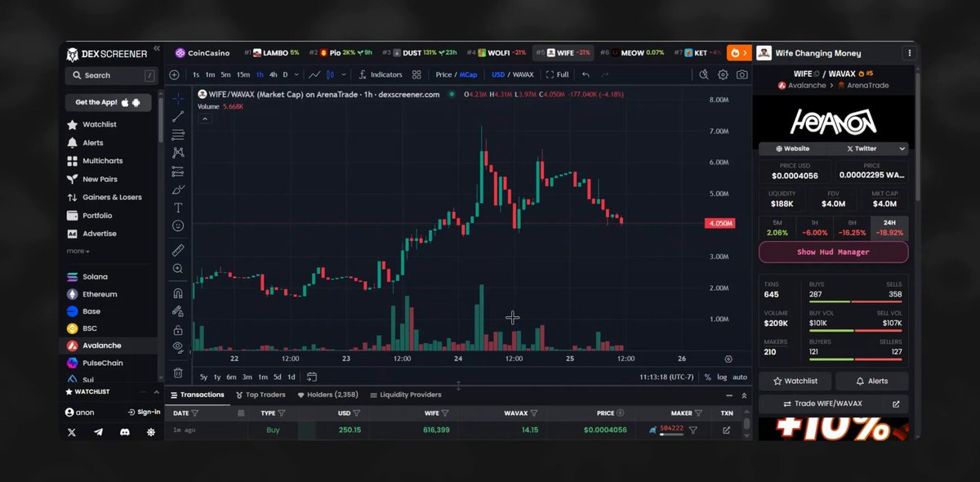The height and width of the screenshot is (482, 980).
Task: Expand the Website/Twitter links dropdown chevron
Action: pos(902,149)
